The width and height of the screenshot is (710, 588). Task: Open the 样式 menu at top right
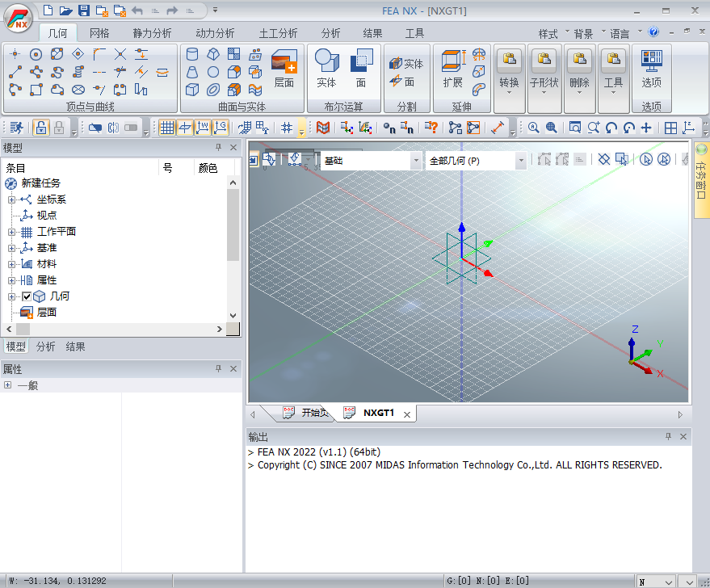(548, 33)
